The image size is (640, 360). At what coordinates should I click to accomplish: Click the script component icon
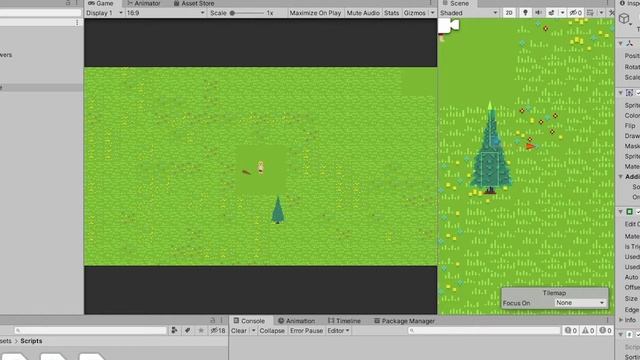click(629, 334)
